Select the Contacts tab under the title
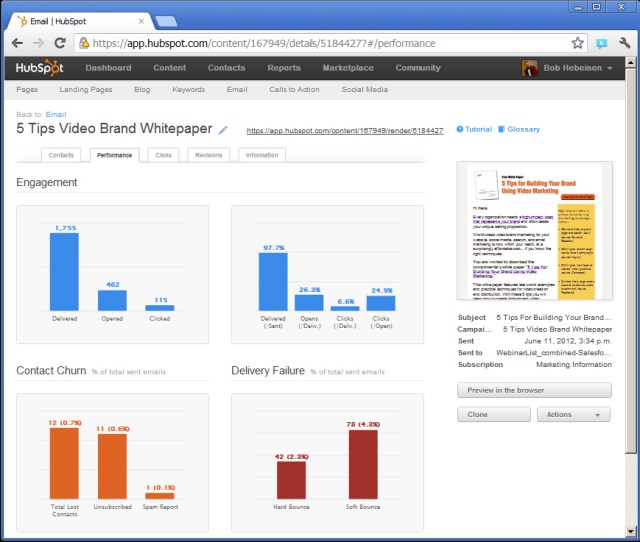The image size is (640, 542). (61, 155)
